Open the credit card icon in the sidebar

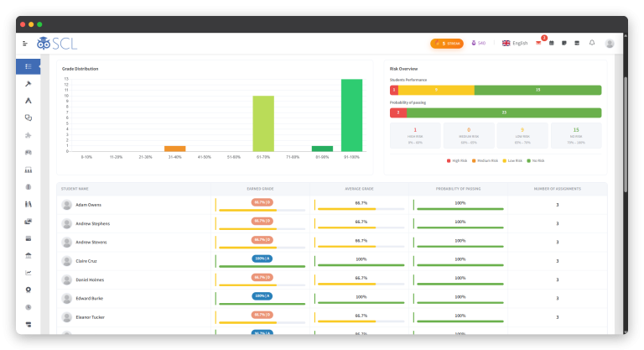point(29,238)
